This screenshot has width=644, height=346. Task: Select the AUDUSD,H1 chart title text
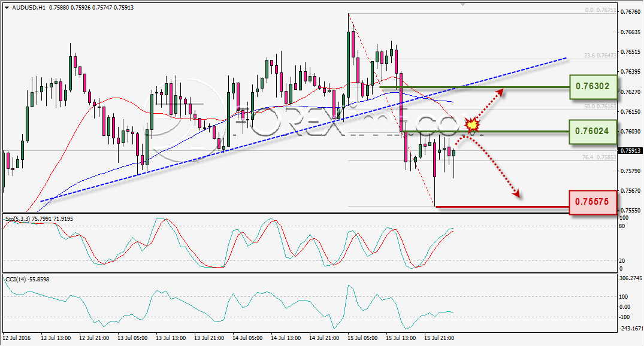pos(29,7)
